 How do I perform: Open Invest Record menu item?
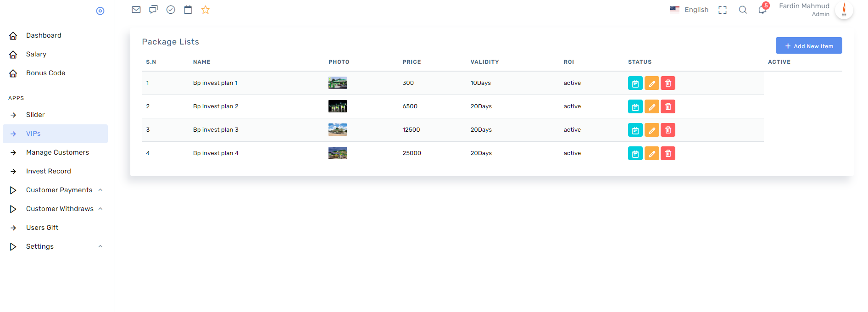(x=49, y=171)
